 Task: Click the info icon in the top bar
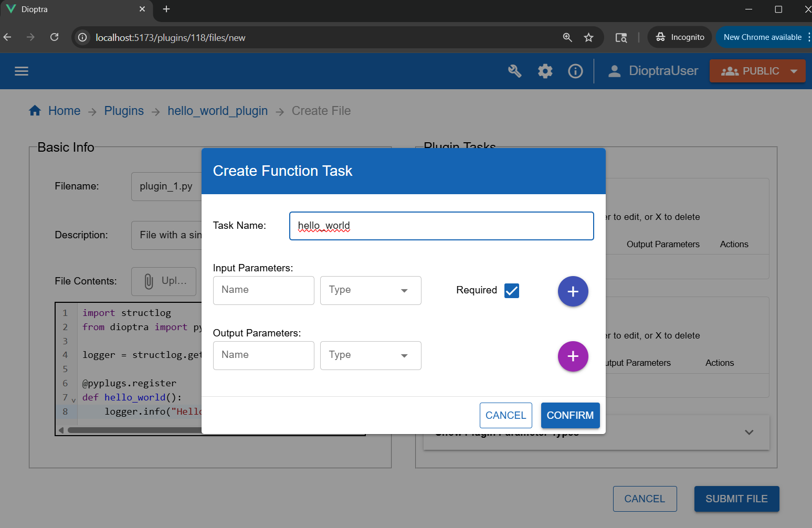[575, 71]
